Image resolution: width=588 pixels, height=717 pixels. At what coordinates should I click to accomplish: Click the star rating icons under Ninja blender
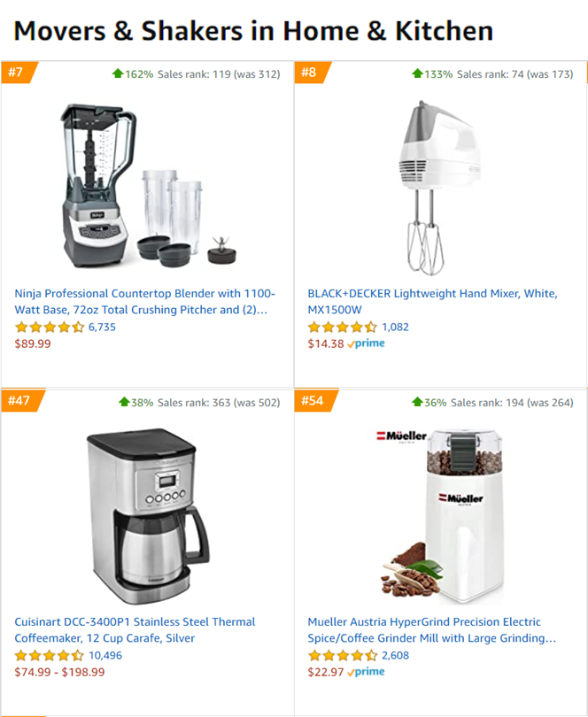tap(50, 327)
